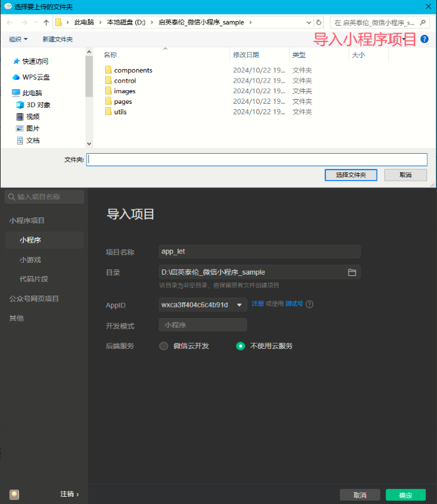Select the utils folder row
Screen dimensions: 437x504
coord(120,112)
